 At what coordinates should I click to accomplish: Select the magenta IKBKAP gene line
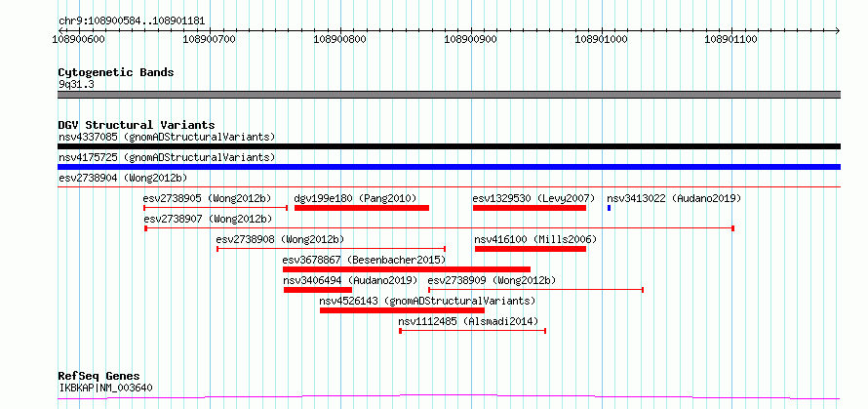[449, 397]
